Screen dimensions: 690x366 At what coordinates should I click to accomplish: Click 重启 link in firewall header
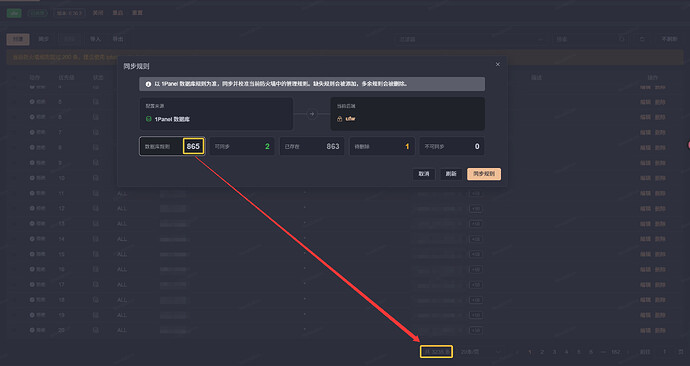(117, 13)
